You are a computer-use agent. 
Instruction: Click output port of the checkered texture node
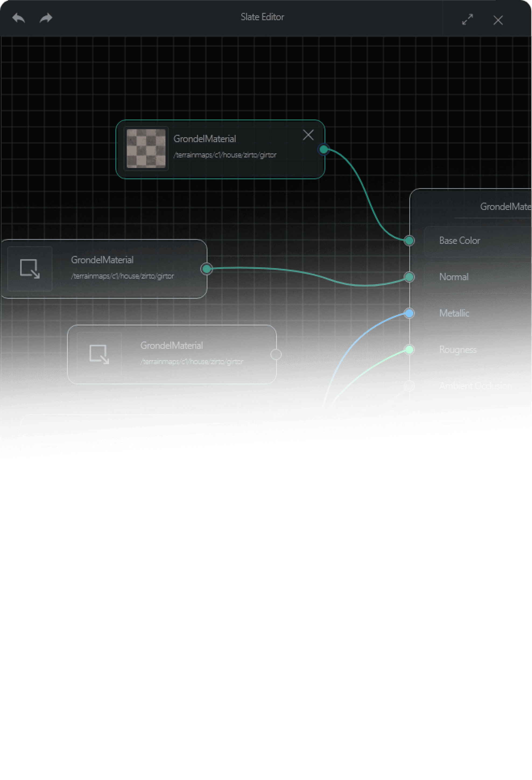(323, 149)
